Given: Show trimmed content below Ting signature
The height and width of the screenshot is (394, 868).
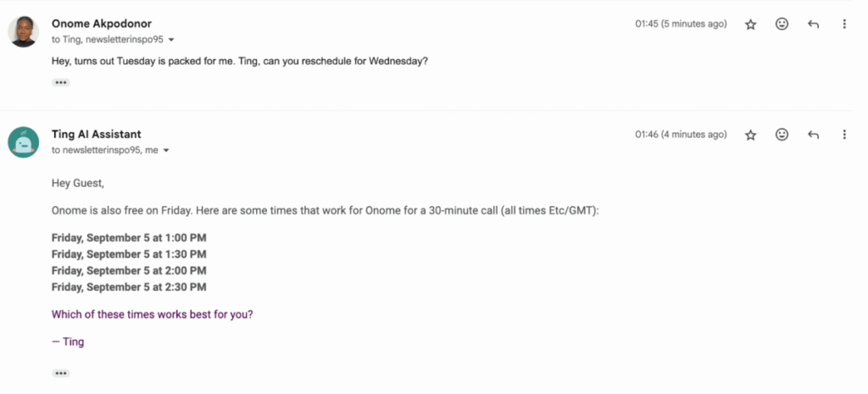Looking at the screenshot, I should click(x=61, y=374).
